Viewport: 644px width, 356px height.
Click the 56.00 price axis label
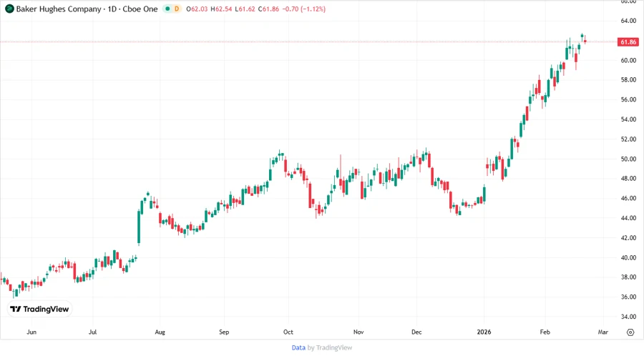click(x=628, y=99)
